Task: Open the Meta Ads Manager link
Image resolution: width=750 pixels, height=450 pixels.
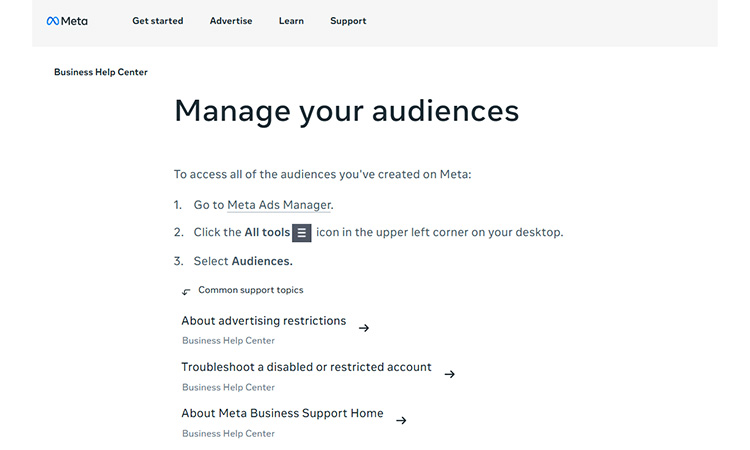Action: [279, 205]
